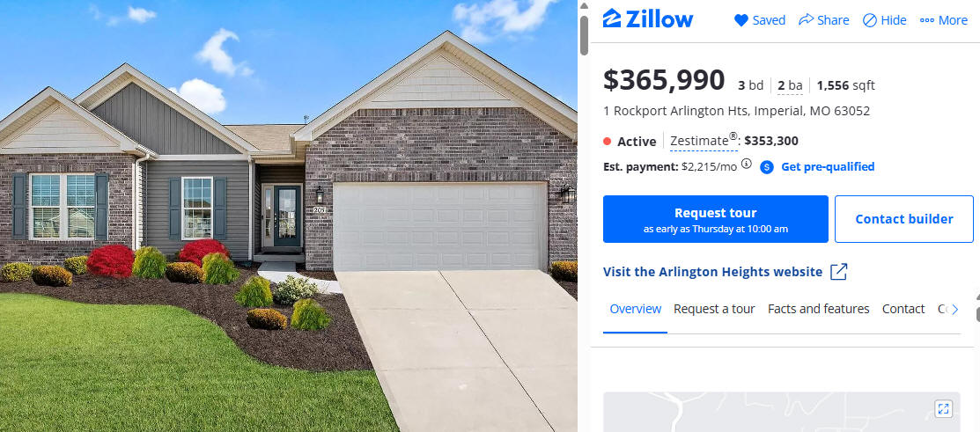The width and height of the screenshot is (980, 432).
Task: Click the Zillow logo icon
Action: click(611, 18)
